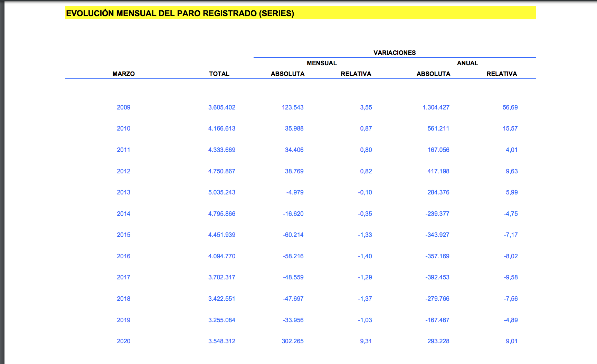Click the annual relative value -4,75
The image size is (597, 364).
click(x=511, y=214)
